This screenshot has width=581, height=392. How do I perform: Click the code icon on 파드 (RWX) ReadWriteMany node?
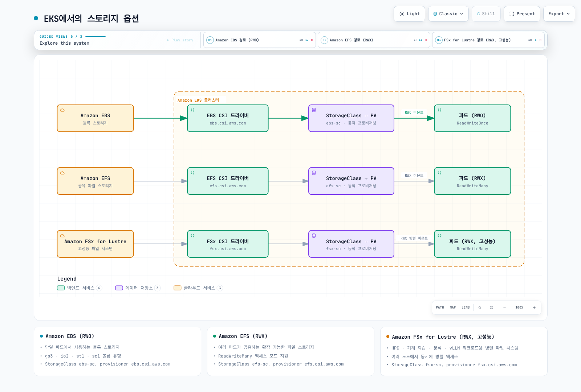coord(439,173)
